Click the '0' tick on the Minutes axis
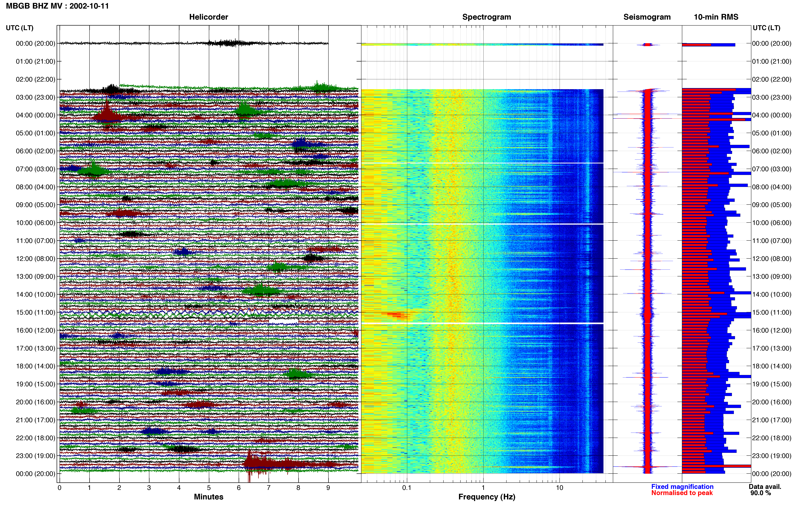The height and width of the screenshot is (508, 812). pyautogui.click(x=59, y=487)
